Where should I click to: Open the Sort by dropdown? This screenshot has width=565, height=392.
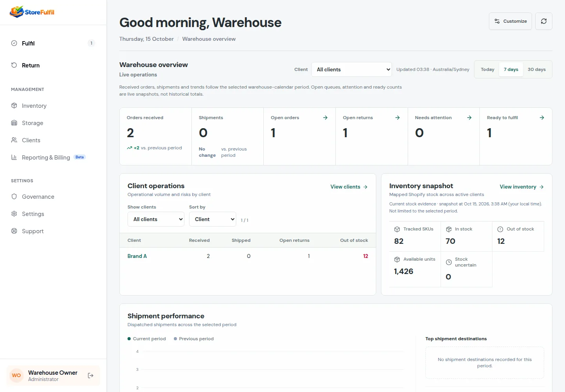[x=213, y=219]
